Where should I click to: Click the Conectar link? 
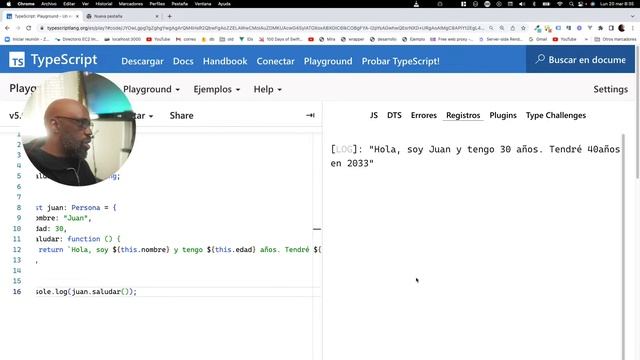click(x=275, y=61)
